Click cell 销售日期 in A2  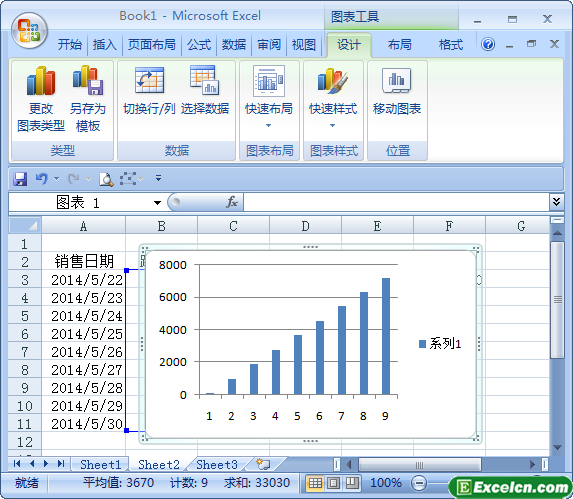pos(84,262)
